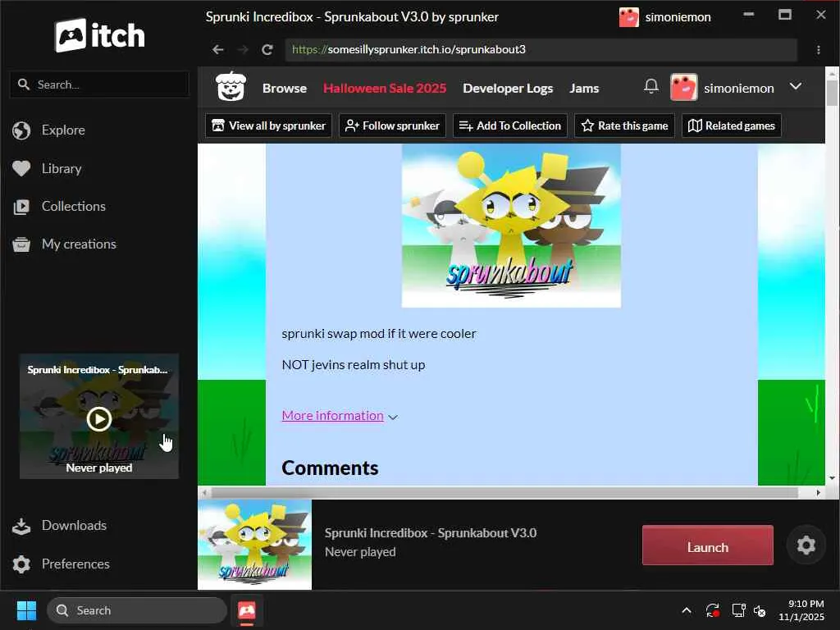Click the sidebar search field
This screenshot has width=840, height=630.
coord(99,84)
